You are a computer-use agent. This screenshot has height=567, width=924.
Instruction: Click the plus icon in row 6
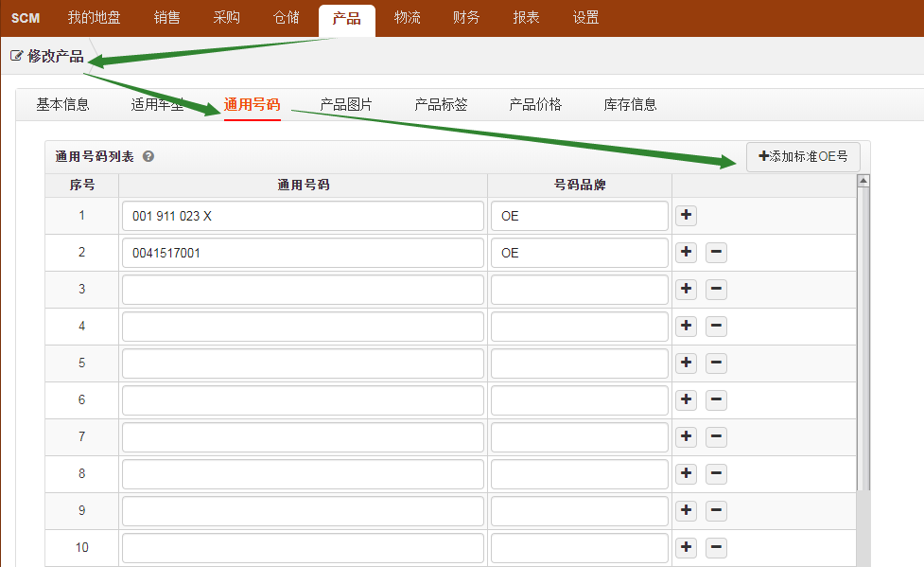[686, 400]
